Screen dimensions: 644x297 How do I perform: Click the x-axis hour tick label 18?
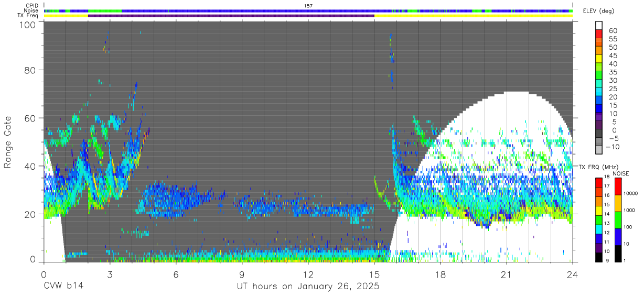[x=440, y=274]
